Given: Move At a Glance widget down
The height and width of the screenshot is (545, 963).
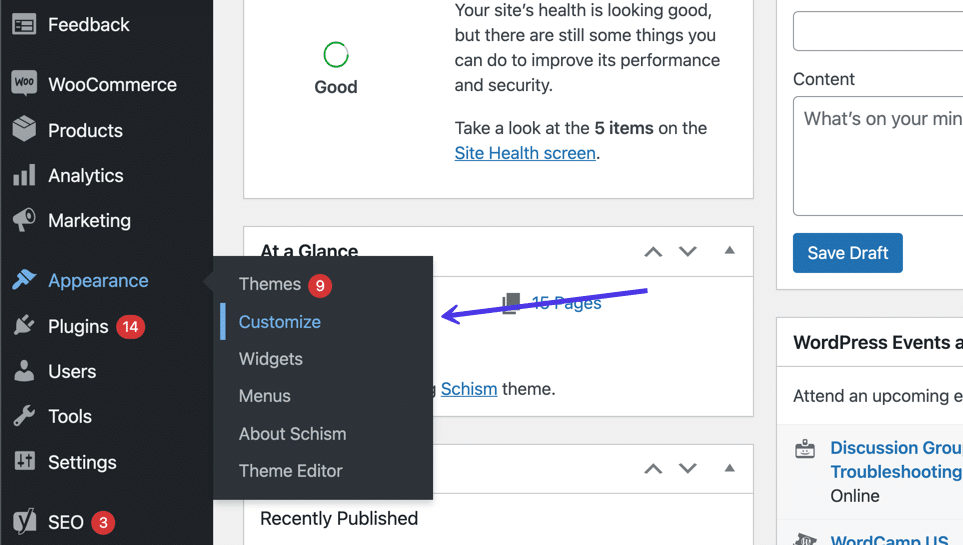Looking at the screenshot, I should pos(688,251).
